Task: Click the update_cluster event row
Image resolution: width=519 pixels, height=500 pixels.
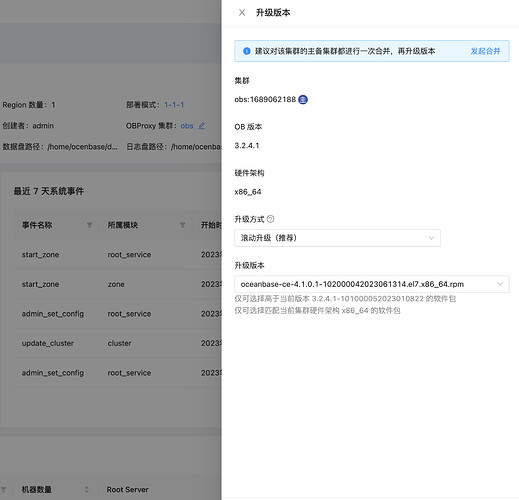Action: (117, 343)
